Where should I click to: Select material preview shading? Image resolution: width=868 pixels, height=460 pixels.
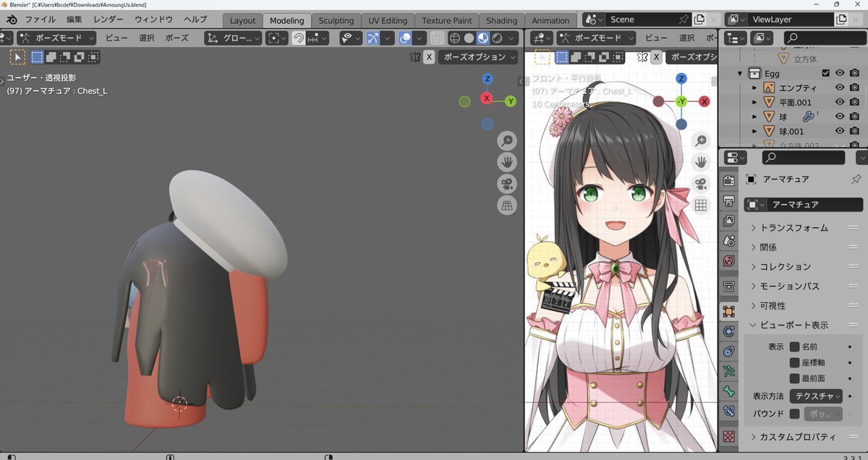click(482, 38)
